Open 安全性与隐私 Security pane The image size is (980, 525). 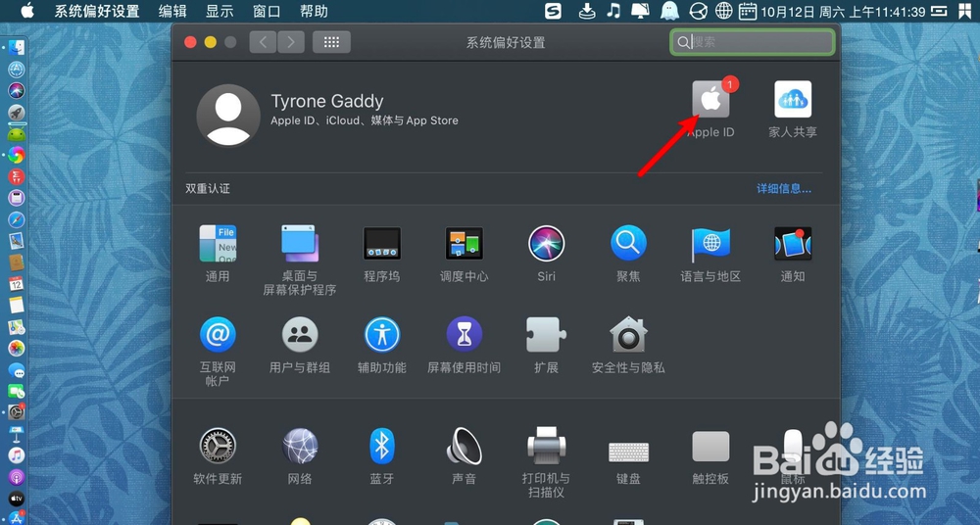(x=628, y=334)
